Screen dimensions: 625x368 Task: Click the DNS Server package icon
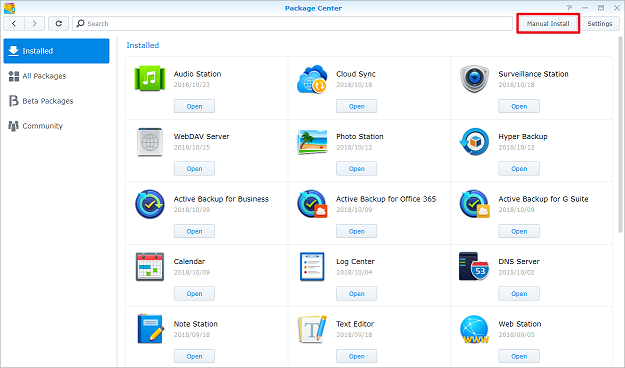(x=474, y=266)
